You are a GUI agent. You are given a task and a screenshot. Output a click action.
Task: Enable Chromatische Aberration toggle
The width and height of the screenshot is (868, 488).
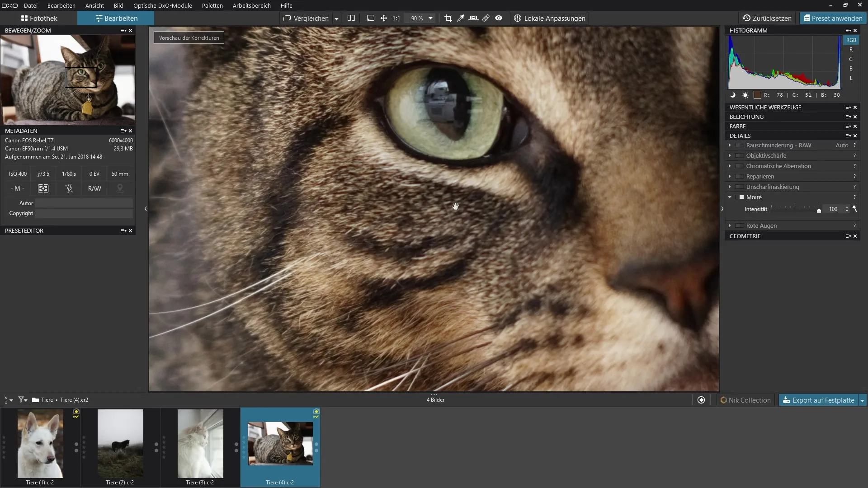(740, 166)
